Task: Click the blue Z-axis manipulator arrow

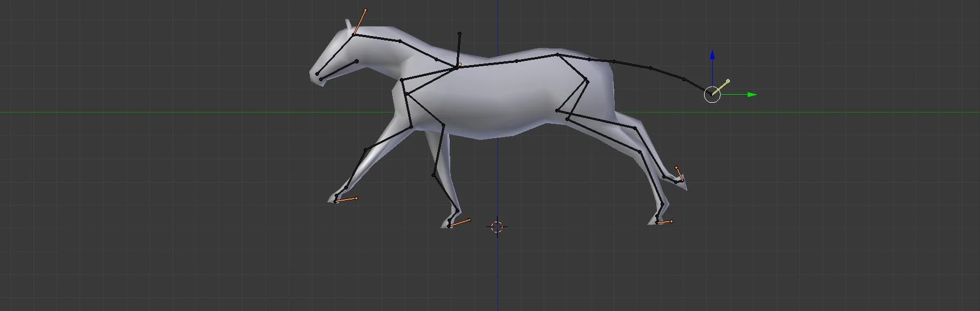Action: coord(712,55)
